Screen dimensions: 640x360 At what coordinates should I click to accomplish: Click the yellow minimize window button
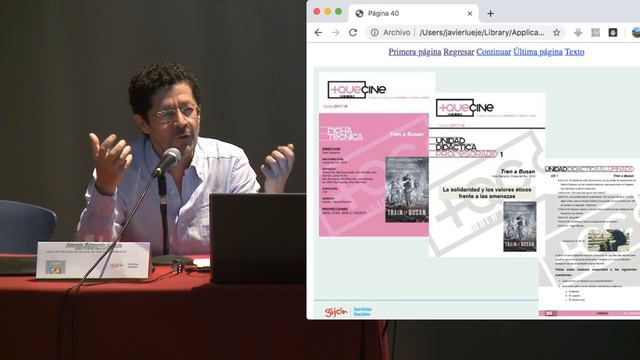pos(328,12)
